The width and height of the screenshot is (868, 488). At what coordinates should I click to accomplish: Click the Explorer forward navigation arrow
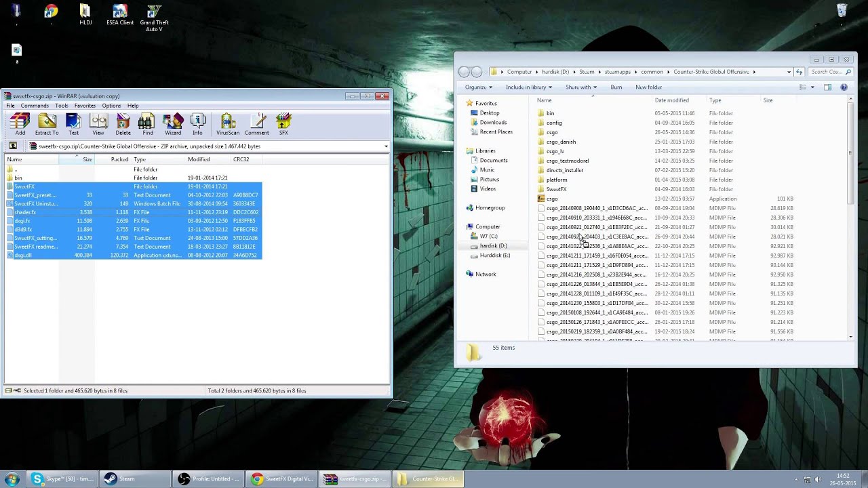click(x=477, y=72)
